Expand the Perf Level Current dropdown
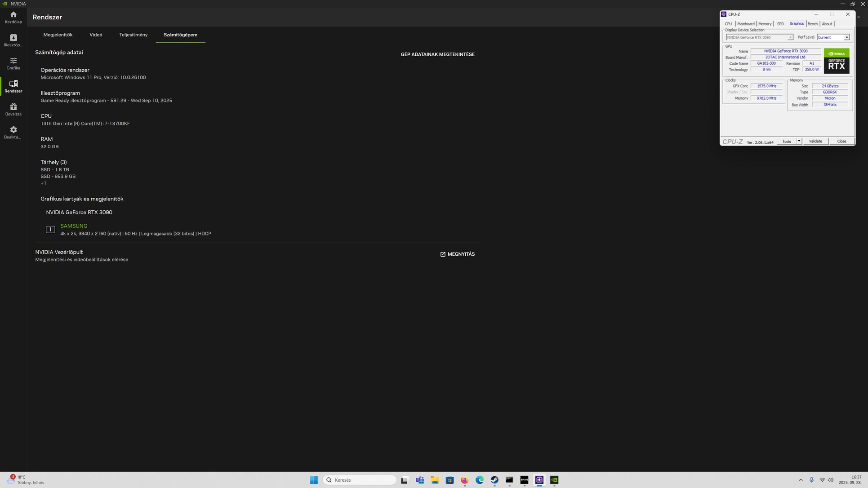 click(x=846, y=37)
